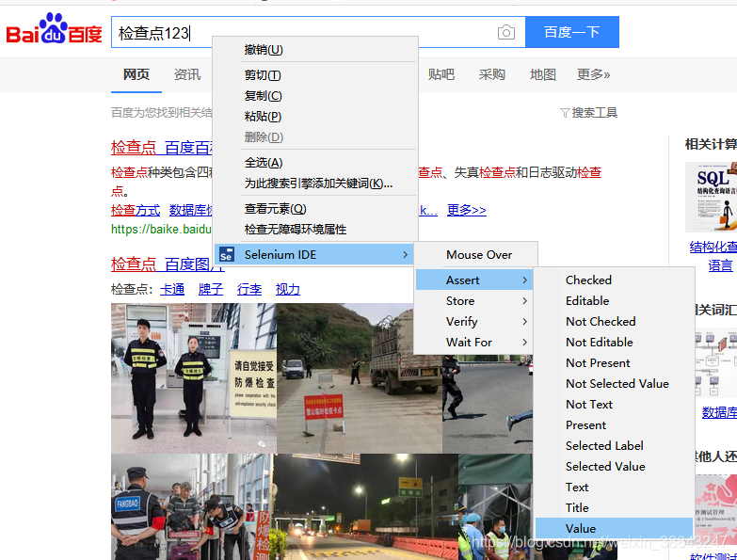The width and height of the screenshot is (737, 560).
Task: Select Not Editable assert option
Action: 614,342
